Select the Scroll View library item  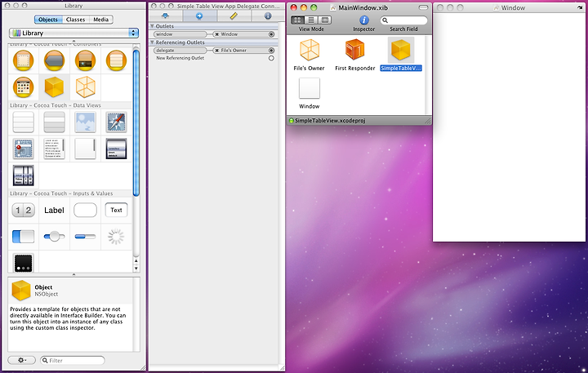click(x=85, y=149)
